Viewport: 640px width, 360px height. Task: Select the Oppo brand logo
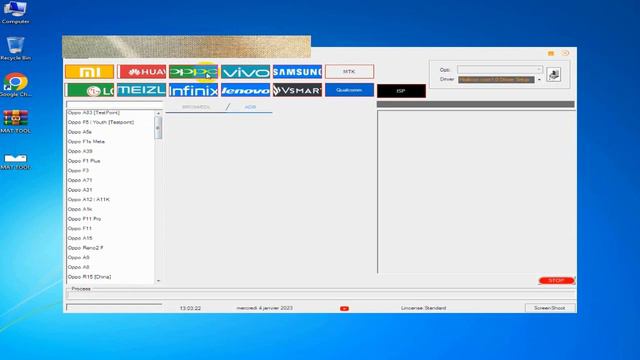[193, 72]
